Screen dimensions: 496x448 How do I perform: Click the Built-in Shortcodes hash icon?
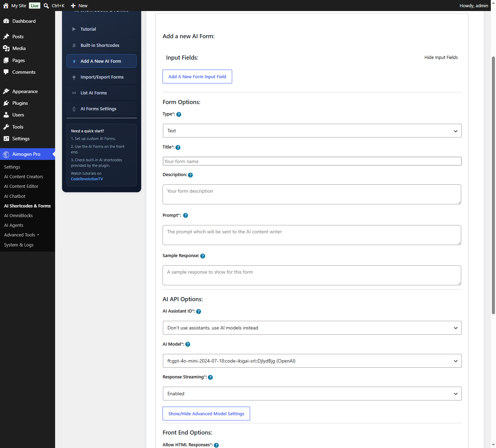click(x=74, y=45)
